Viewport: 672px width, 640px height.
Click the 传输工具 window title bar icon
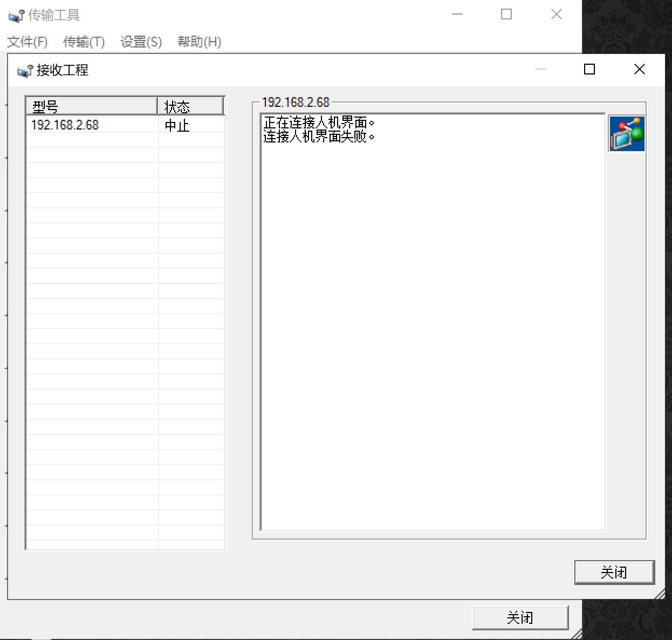coord(16,16)
